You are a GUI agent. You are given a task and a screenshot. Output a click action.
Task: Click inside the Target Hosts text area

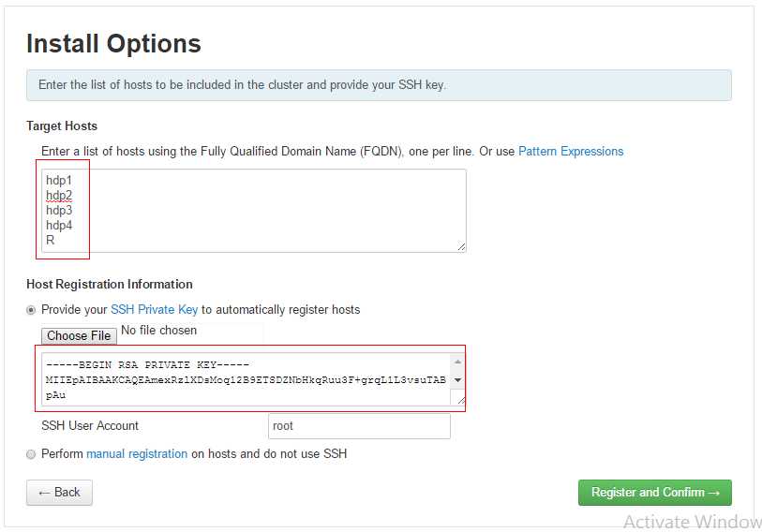[x=254, y=211]
